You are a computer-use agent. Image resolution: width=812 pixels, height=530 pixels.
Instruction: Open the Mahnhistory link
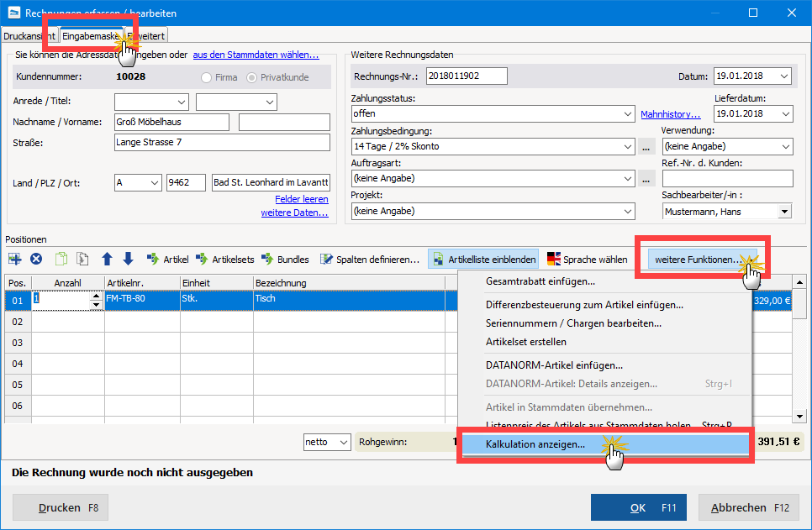coord(670,114)
